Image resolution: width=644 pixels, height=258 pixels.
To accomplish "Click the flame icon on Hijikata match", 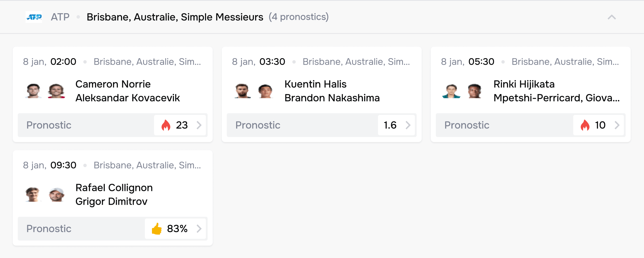I will [x=585, y=125].
